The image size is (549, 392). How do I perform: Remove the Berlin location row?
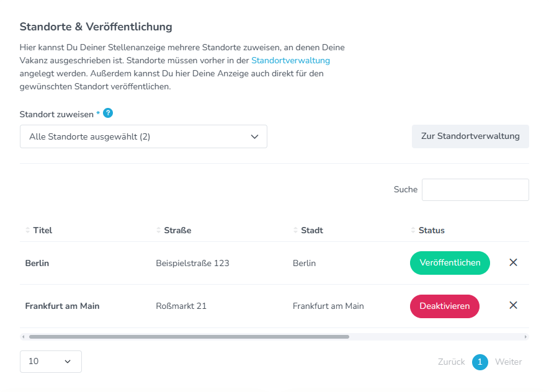tap(513, 262)
